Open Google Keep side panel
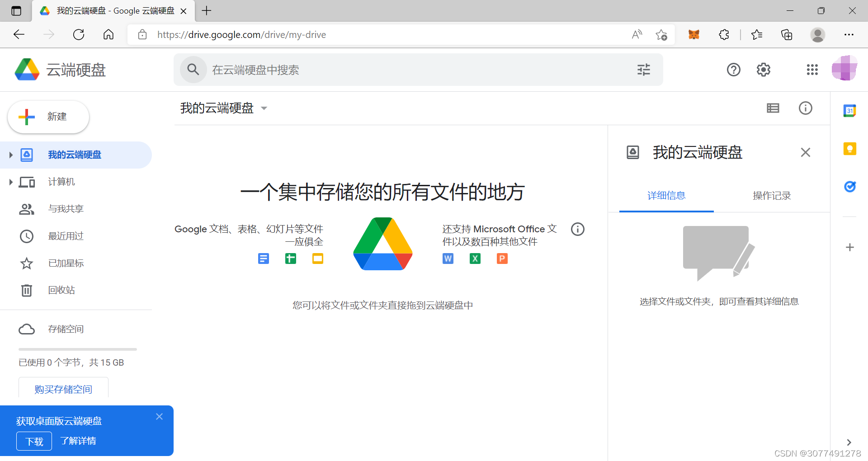This screenshot has width=868, height=461. point(849,149)
